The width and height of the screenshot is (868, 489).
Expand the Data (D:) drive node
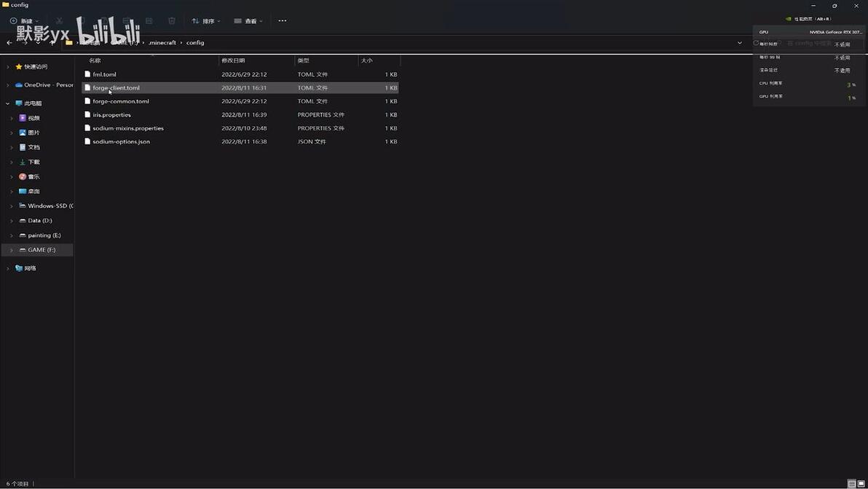12,220
